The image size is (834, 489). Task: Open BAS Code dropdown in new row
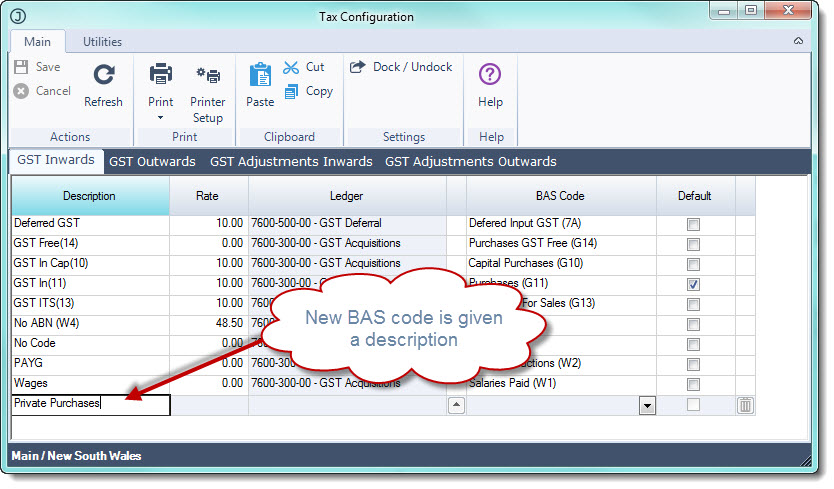[647, 406]
